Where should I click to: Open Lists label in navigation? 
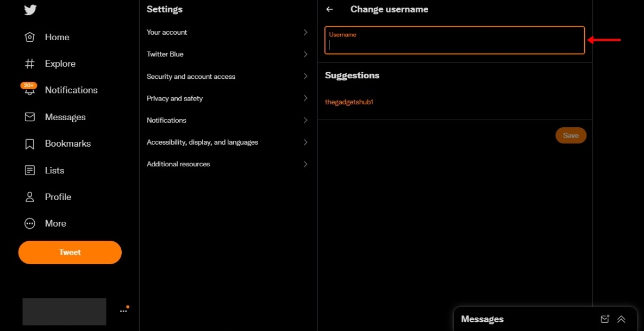[x=55, y=171]
